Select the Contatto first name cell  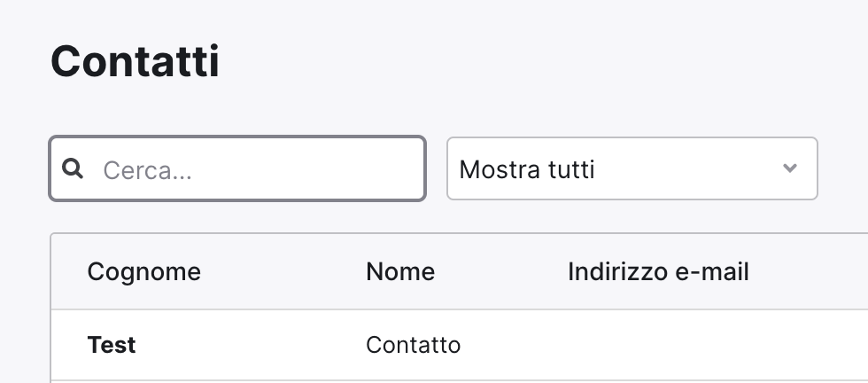click(x=413, y=345)
